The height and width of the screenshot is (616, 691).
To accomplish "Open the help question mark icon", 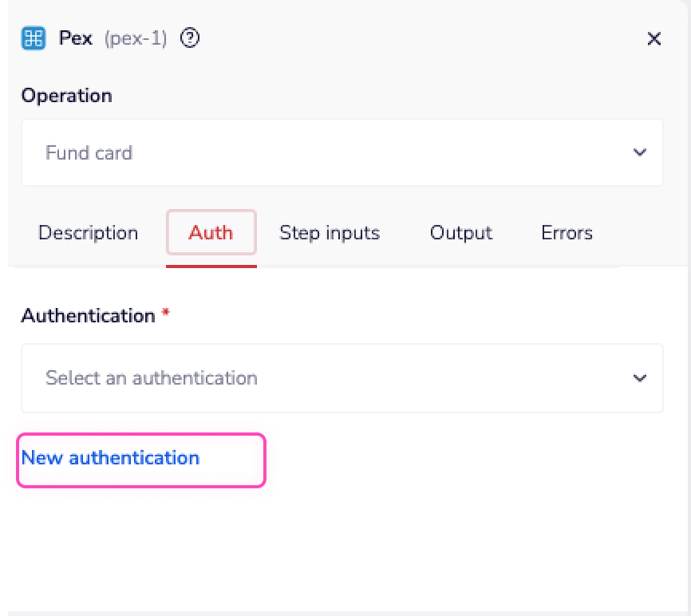I will click(190, 38).
